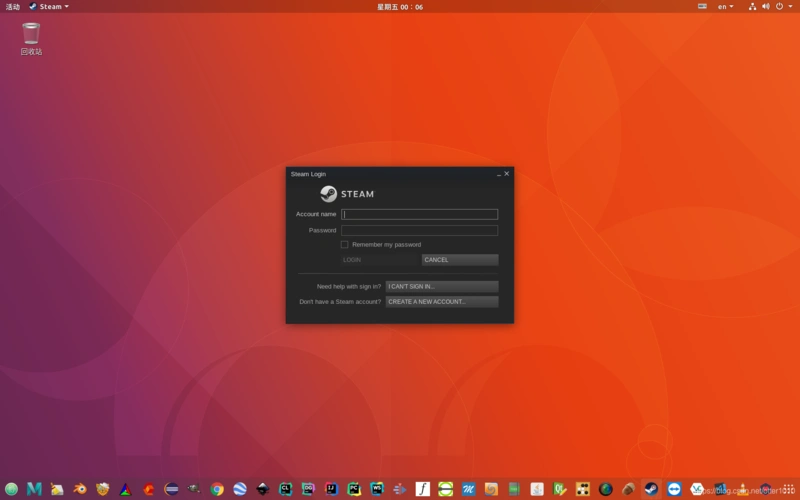
Task: Expand the system menu arrow
Action: click(x=790, y=7)
